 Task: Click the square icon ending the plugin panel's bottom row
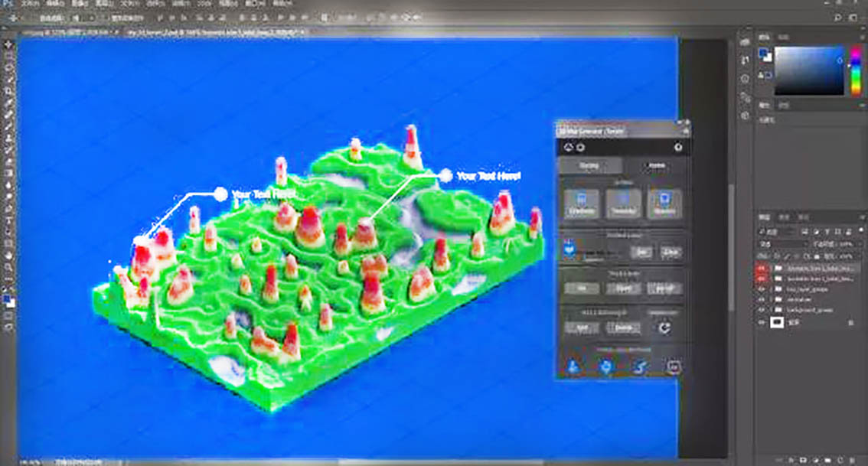point(674,367)
